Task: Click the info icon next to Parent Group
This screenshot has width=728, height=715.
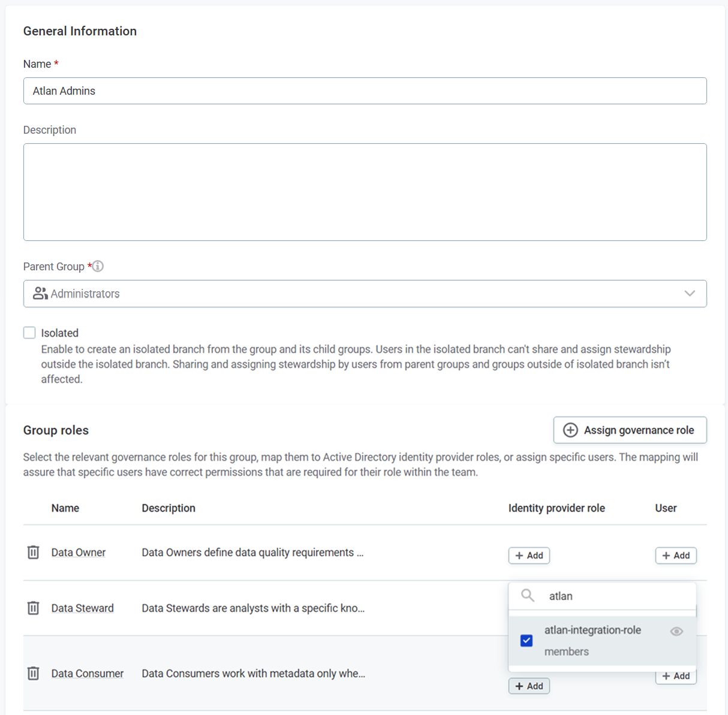Action: coord(98,266)
